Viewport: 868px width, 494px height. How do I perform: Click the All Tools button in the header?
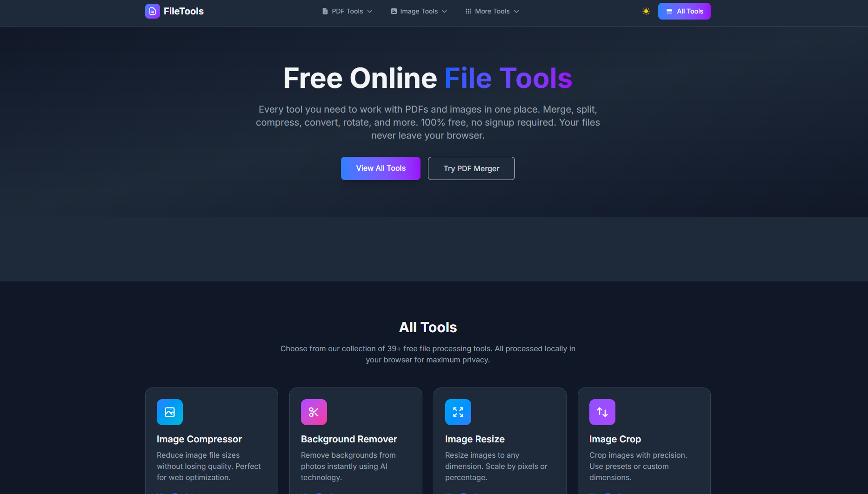click(684, 11)
